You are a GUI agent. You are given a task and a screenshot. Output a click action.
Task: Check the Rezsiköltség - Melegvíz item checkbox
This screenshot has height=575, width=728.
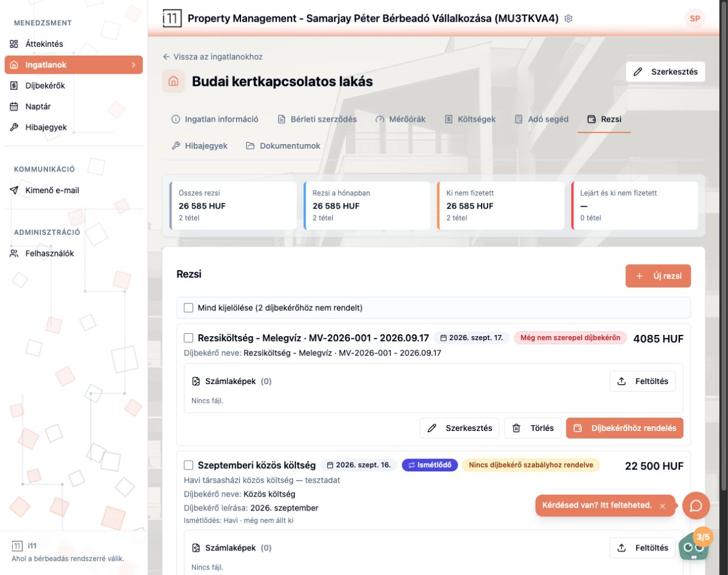[188, 338]
